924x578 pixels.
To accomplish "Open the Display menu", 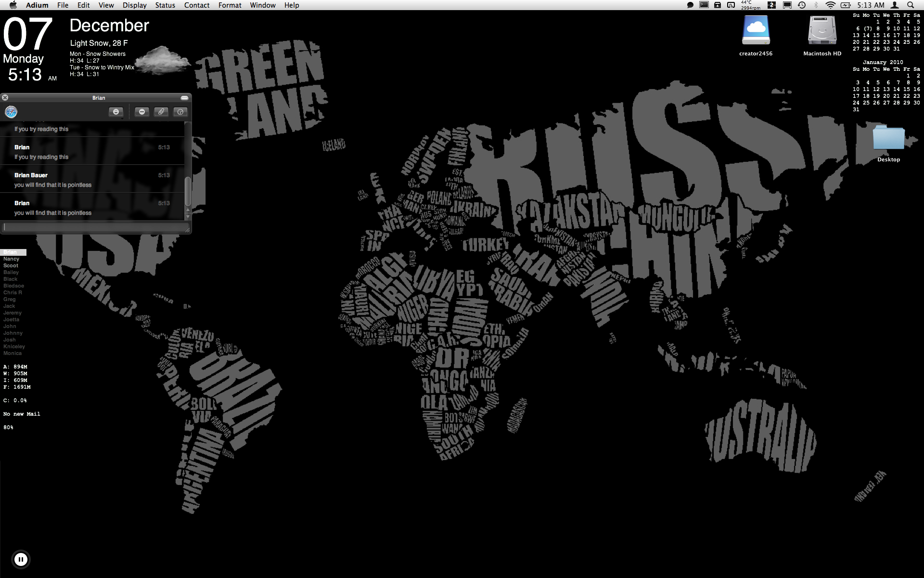I will [x=134, y=5].
